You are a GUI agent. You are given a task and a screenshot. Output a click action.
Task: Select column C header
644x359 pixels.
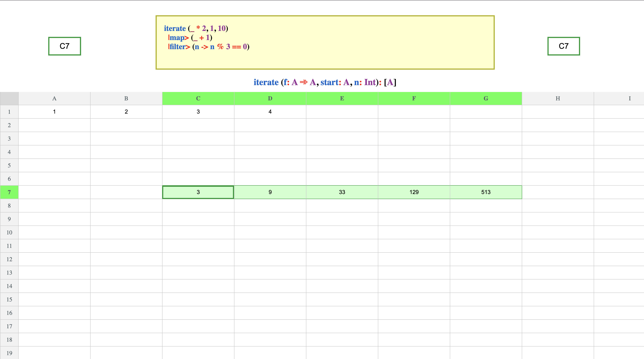(198, 99)
